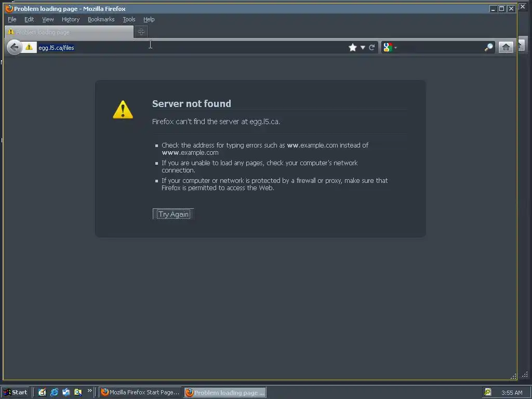Open the History menu

pyautogui.click(x=71, y=19)
